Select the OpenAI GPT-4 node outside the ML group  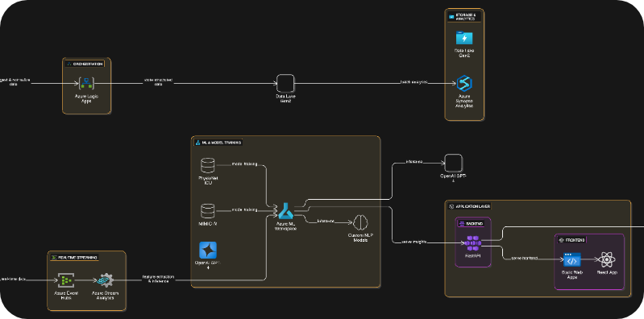tap(453, 163)
